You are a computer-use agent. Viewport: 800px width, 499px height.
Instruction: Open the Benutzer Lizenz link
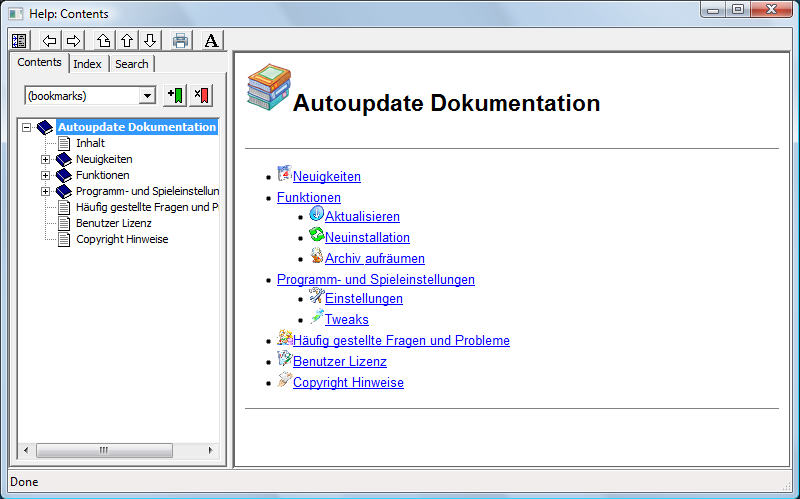coord(339,361)
